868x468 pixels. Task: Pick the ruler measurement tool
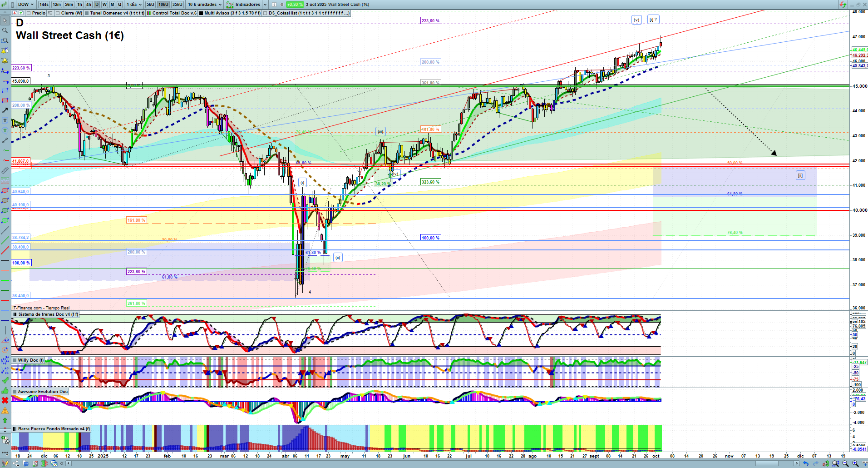click(x=5, y=170)
